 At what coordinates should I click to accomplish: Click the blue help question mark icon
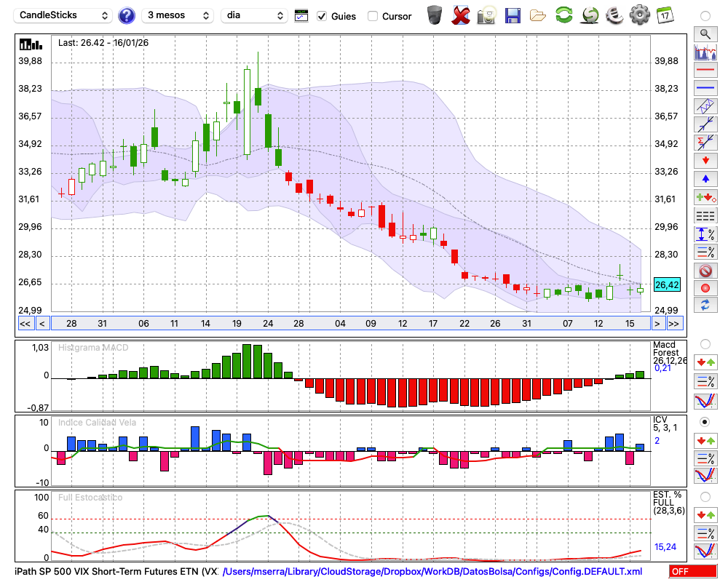(x=127, y=15)
